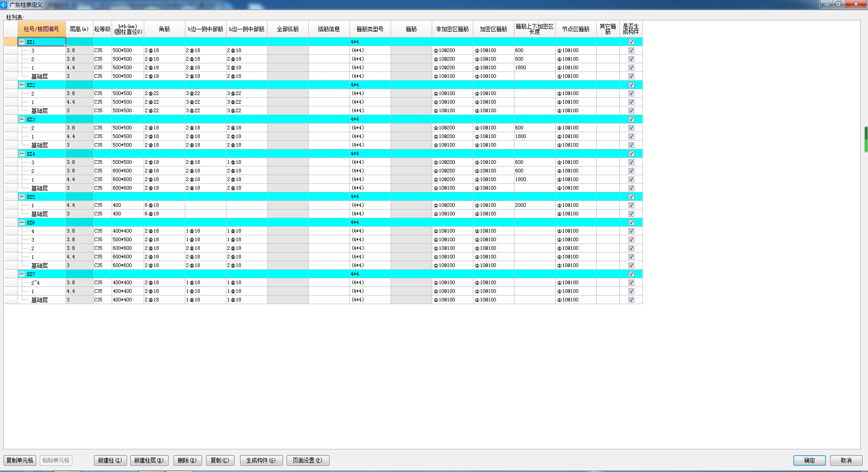This screenshot has width=868, height=472.
Task: Select the 节点区箍筋 column header
Action: (x=576, y=29)
